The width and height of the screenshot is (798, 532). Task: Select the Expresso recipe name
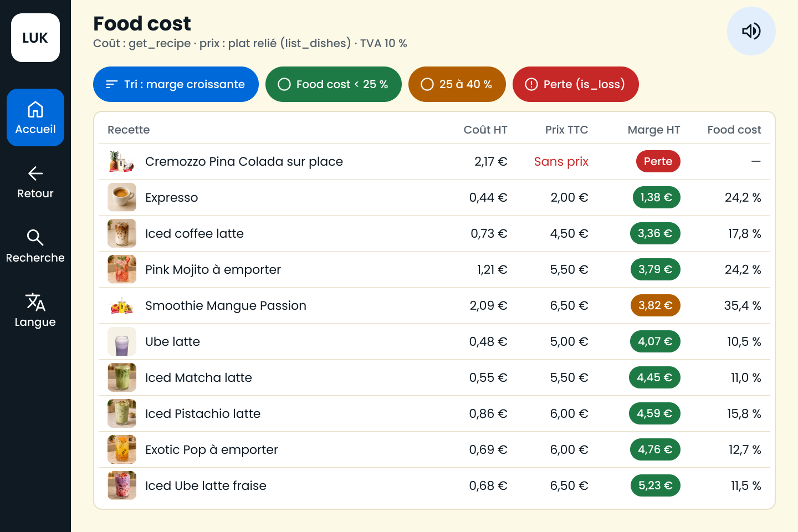171,197
